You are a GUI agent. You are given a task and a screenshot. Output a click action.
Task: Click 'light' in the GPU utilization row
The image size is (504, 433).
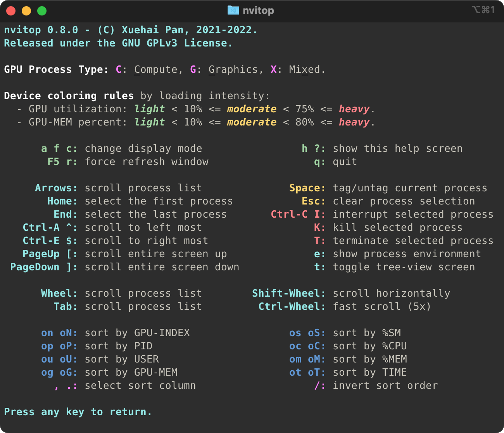pos(150,109)
